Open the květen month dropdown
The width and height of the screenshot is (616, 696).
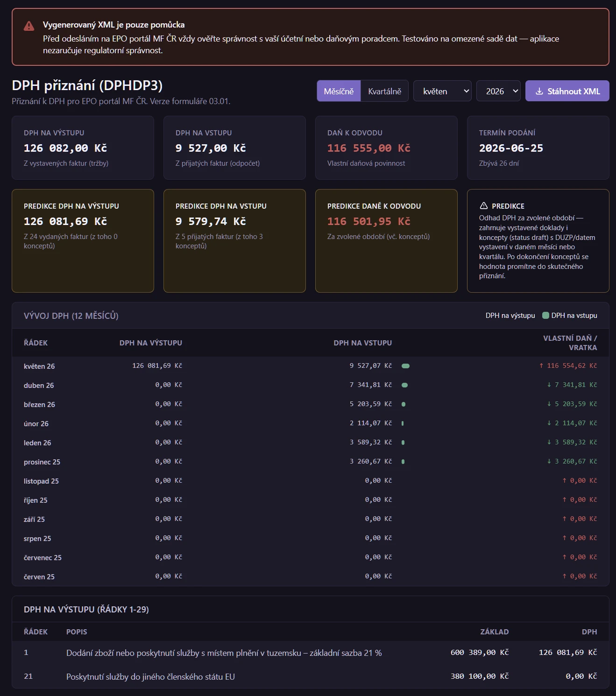[x=443, y=91]
